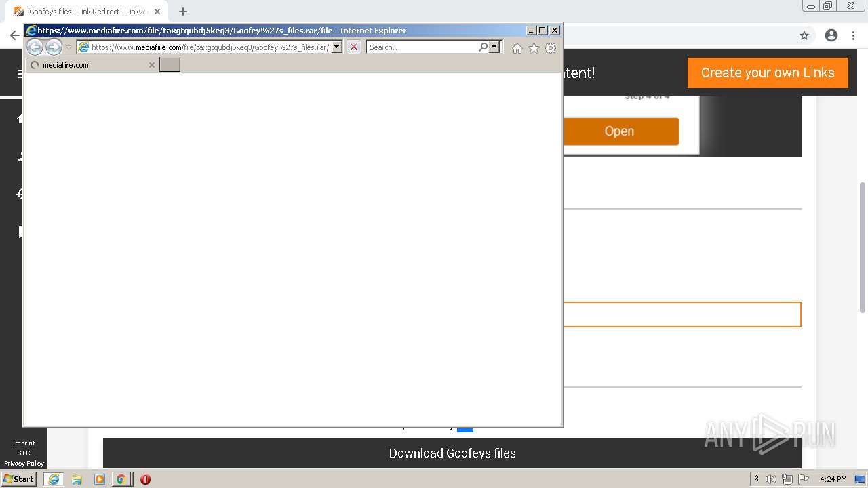Expand the address bar autocomplete dropdown
The image size is (868, 488).
(337, 47)
